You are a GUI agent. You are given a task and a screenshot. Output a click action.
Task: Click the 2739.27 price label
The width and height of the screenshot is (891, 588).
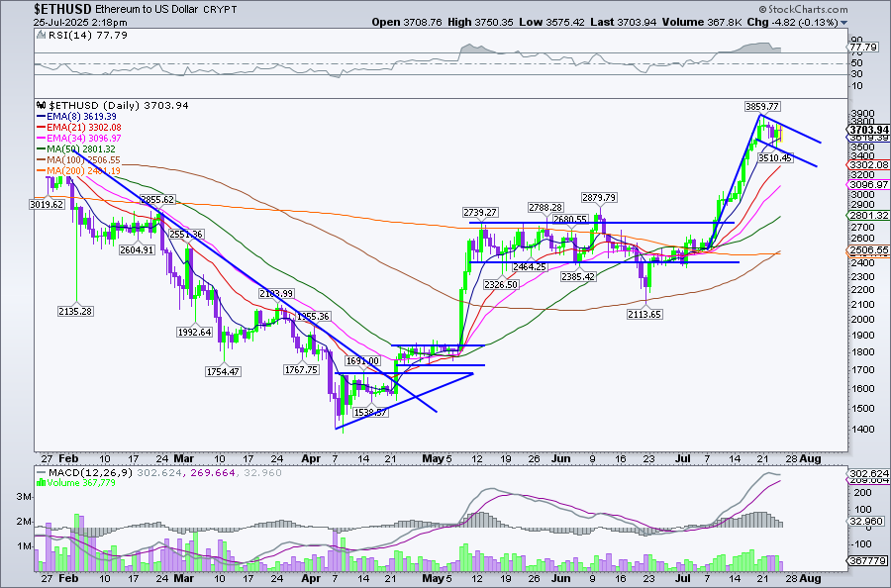tap(480, 212)
